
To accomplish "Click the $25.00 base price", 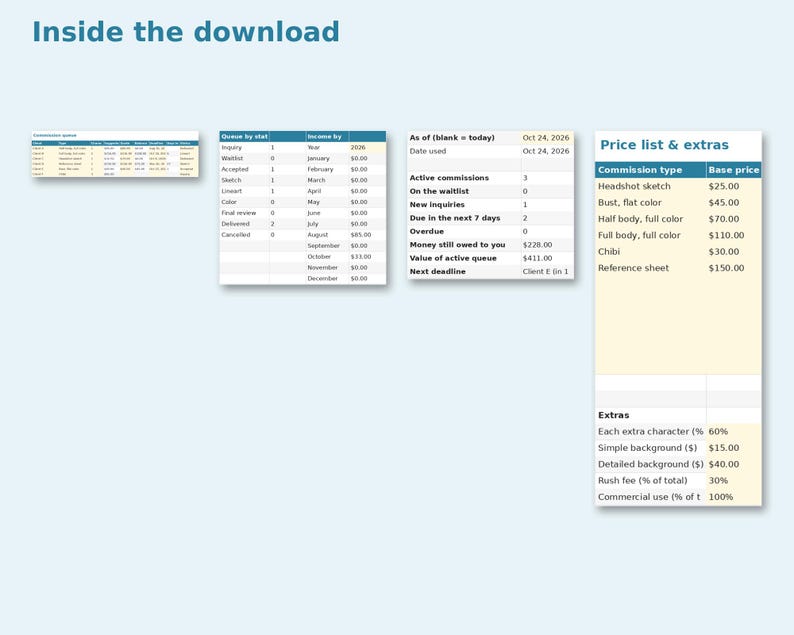I will point(724,186).
